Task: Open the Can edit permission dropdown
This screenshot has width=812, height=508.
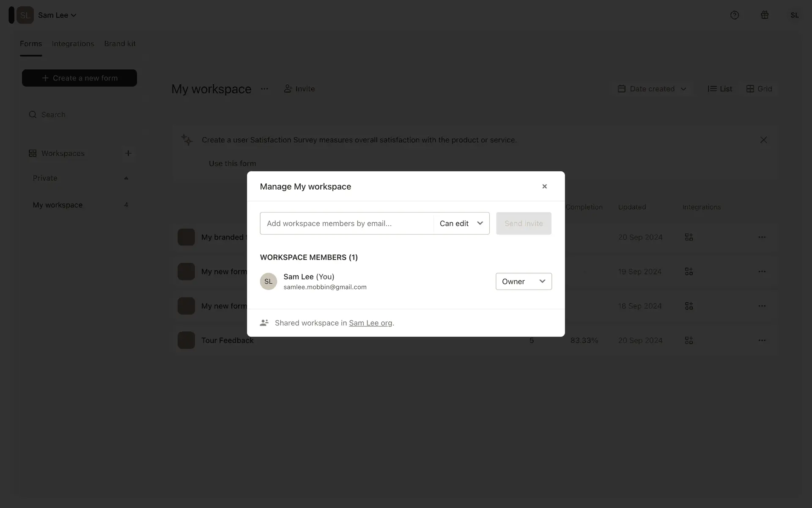Action: (461, 224)
